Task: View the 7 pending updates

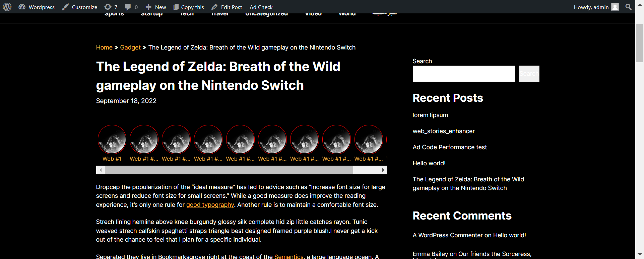Action: click(111, 7)
